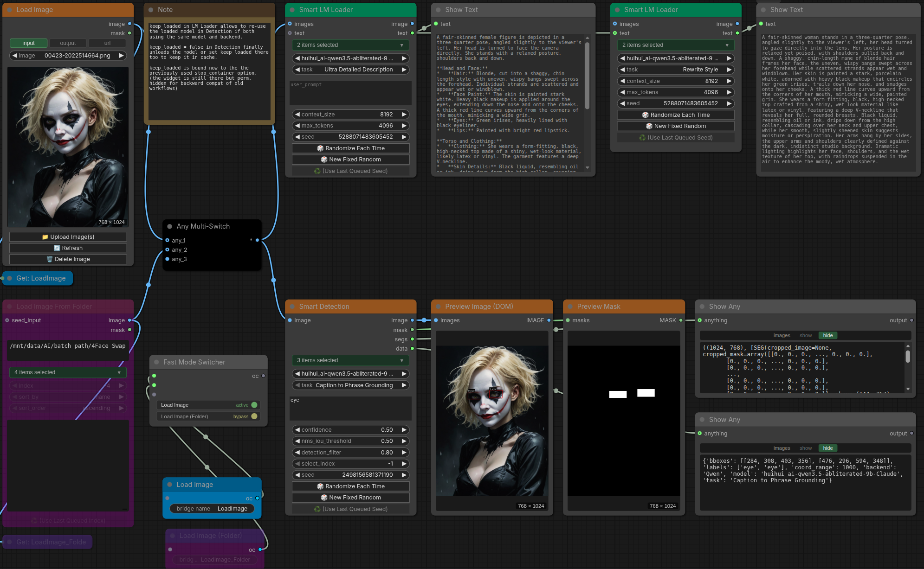Click the Preview Image (DOM) detection thumbnail
Image resolution: width=924 pixels, height=569 pixels.
point(491,421)
